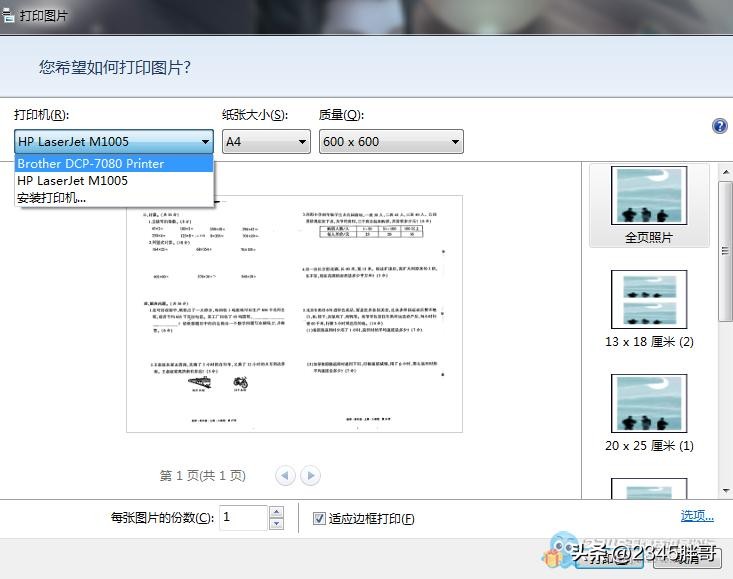Decrease copies with down spinner arrow
733x579 pixels.
277,524
